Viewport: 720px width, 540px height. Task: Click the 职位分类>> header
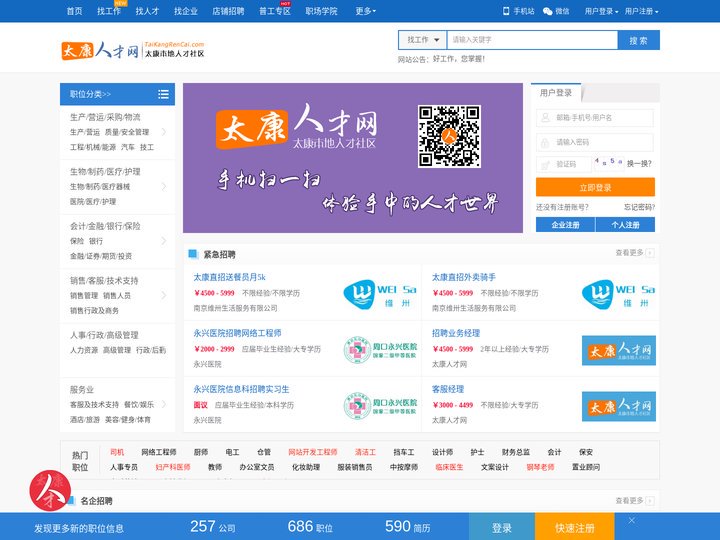tap(118, 94)
